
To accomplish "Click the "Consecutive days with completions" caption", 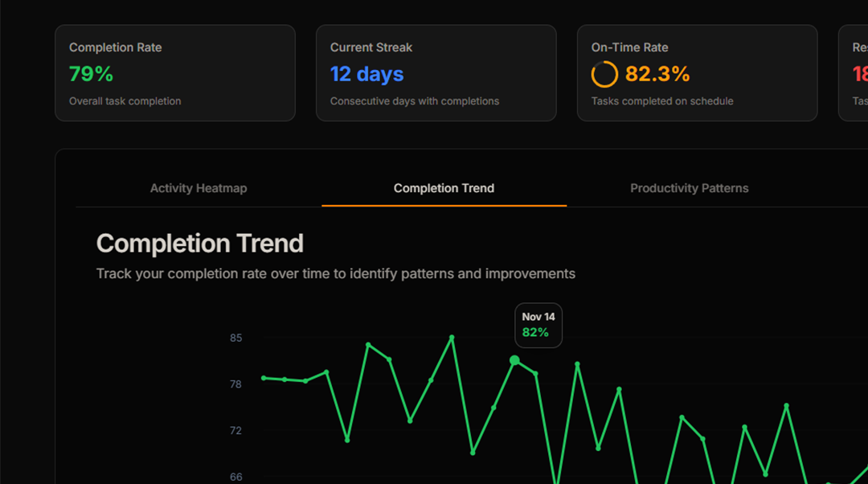I will click(x=415, y=101).
